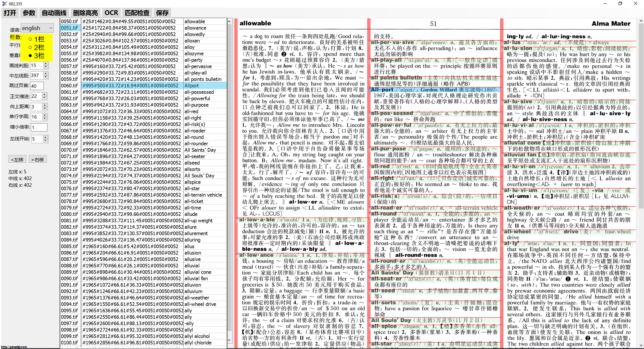Click the pdawiki.com link at the bottom

tap(14, 347)
